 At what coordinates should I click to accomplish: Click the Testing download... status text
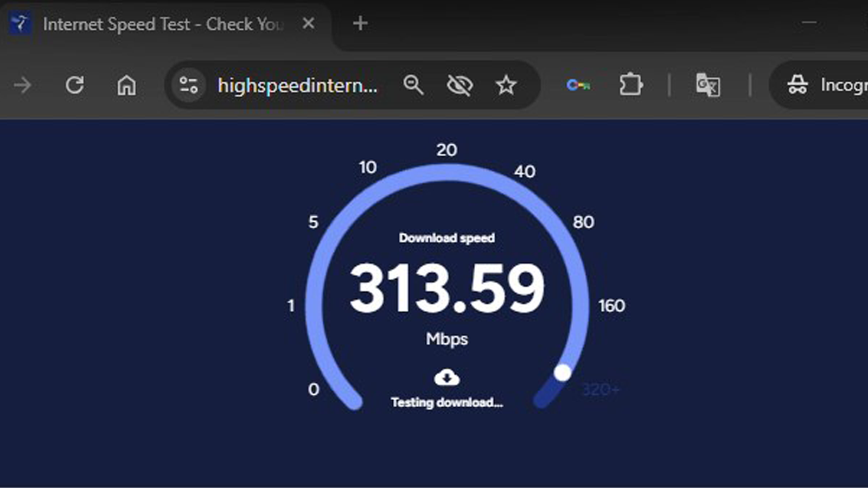pos(447,402)
